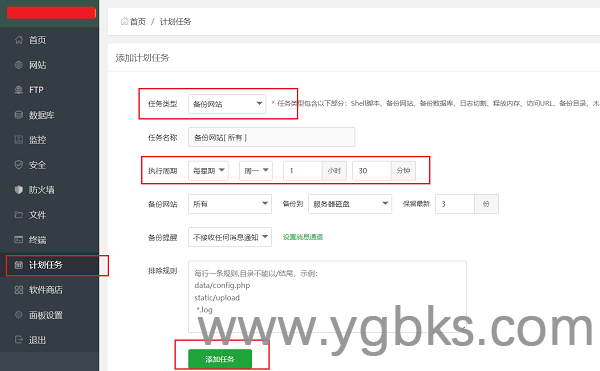
Task: Click the 份 unit label
Action: (x=486, y=204)
